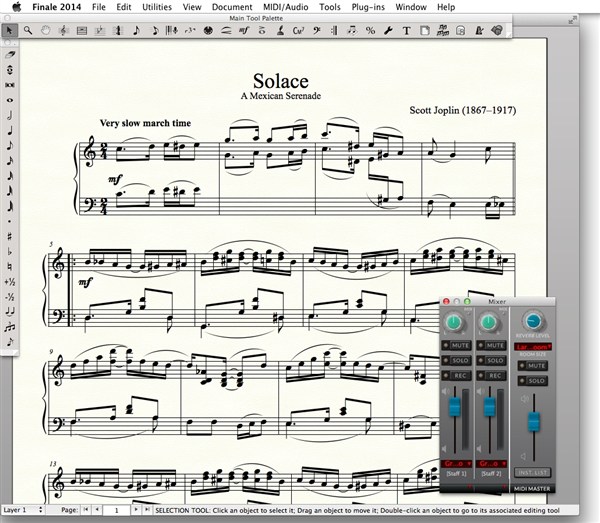
Task: Select the lower half step tool
Action: click(x=10, y=297)
